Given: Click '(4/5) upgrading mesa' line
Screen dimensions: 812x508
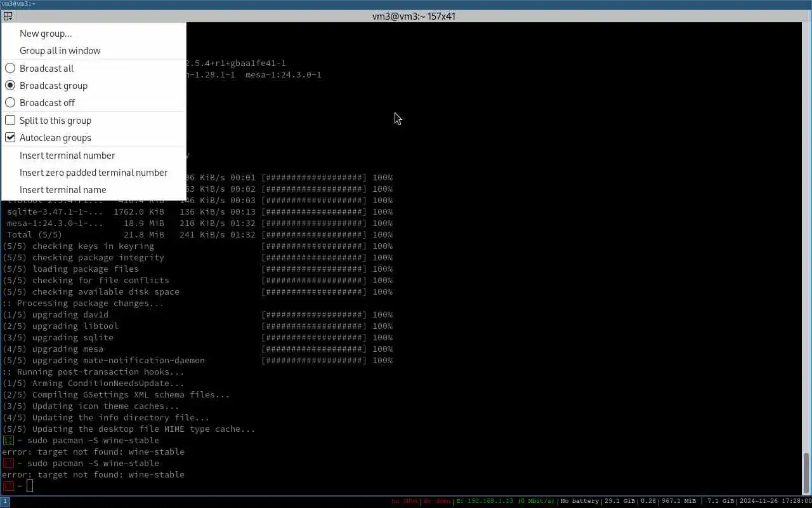Looking at the screenshot, I should point(53,349).
